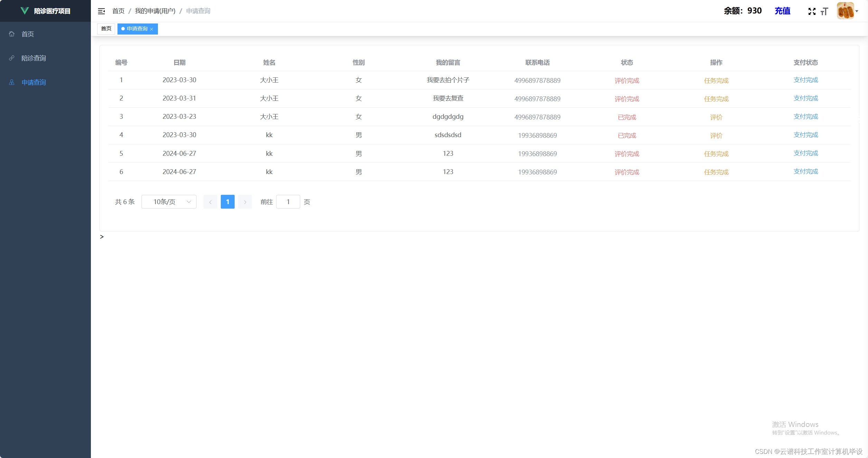Click the user icon beside 申请查询 in sidebar
Screen dimensions: 868x458
coord(12,82)
